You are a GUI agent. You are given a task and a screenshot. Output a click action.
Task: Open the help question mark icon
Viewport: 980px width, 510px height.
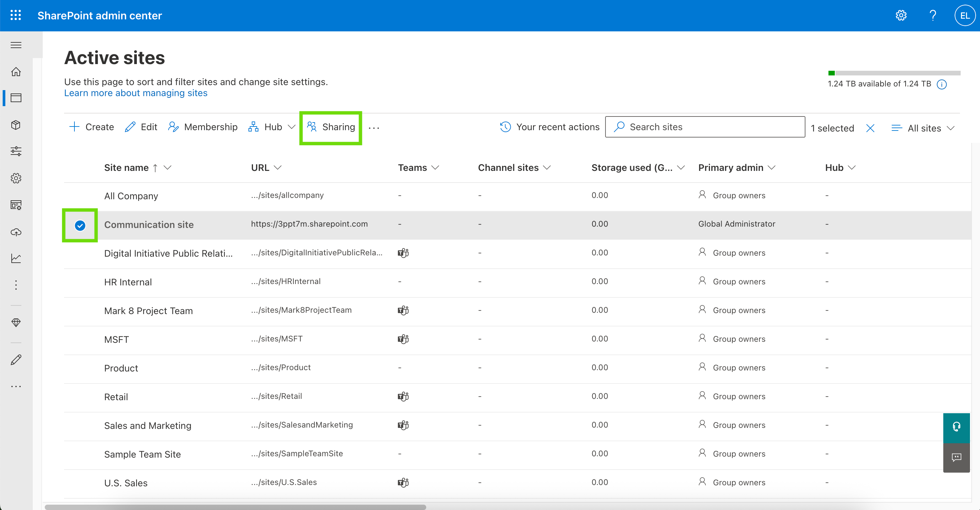(x=933, y=15)
